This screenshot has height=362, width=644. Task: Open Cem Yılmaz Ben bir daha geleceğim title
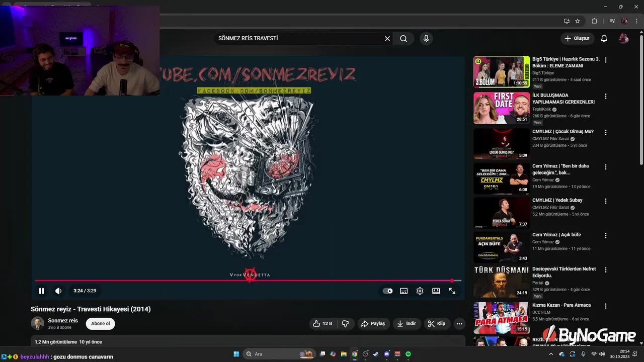coord(560,169)
